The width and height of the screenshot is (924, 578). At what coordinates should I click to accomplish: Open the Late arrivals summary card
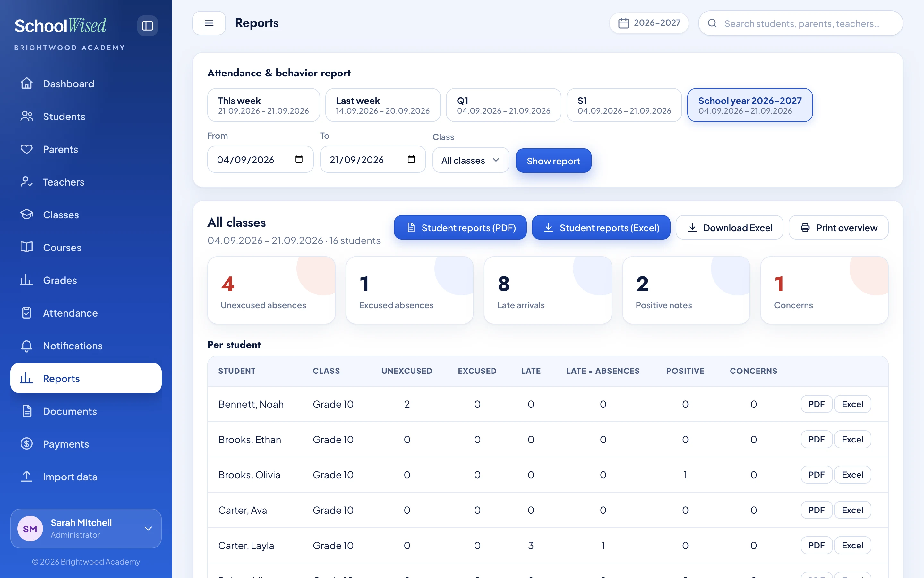(x=548, y=290)
